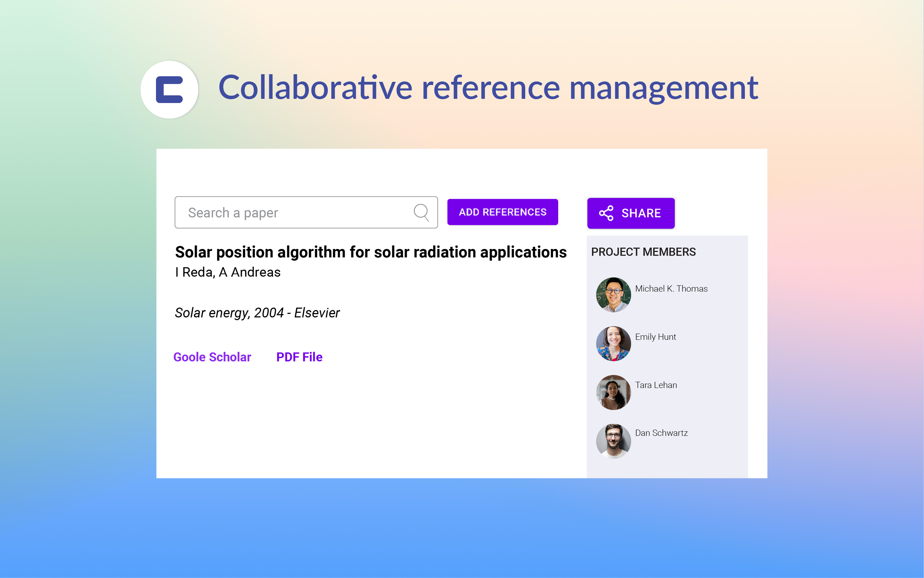Open Emily Hunt's avatar
The width and height of the screenshot is (924, 578).
(613, 343)
